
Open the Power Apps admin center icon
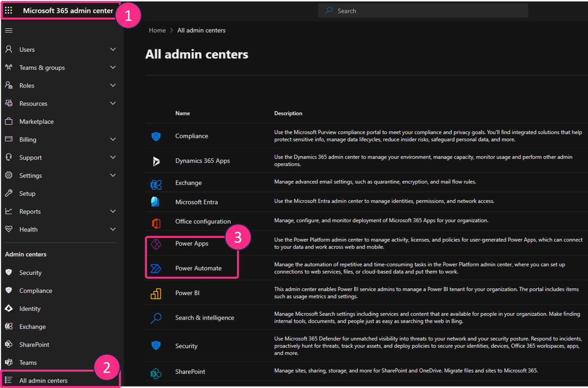click(x=156, y=243)
